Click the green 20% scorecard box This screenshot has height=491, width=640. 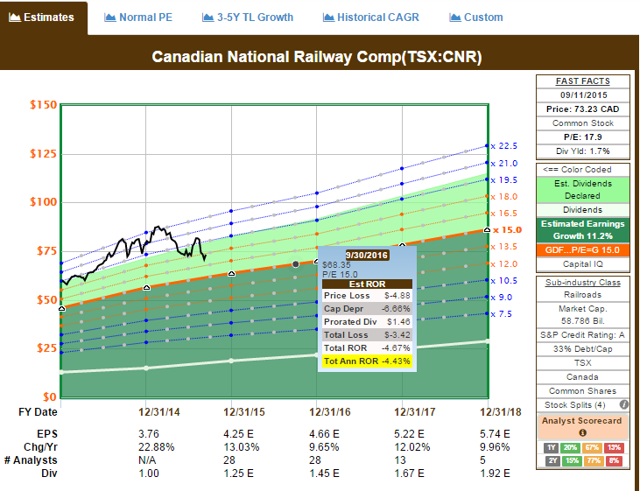(x=571, y=447)
